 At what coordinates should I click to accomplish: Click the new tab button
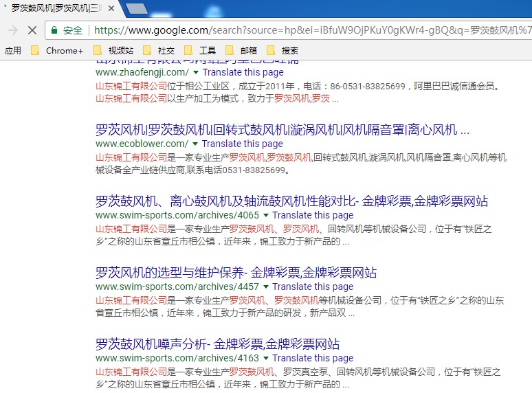click(137, 8)
